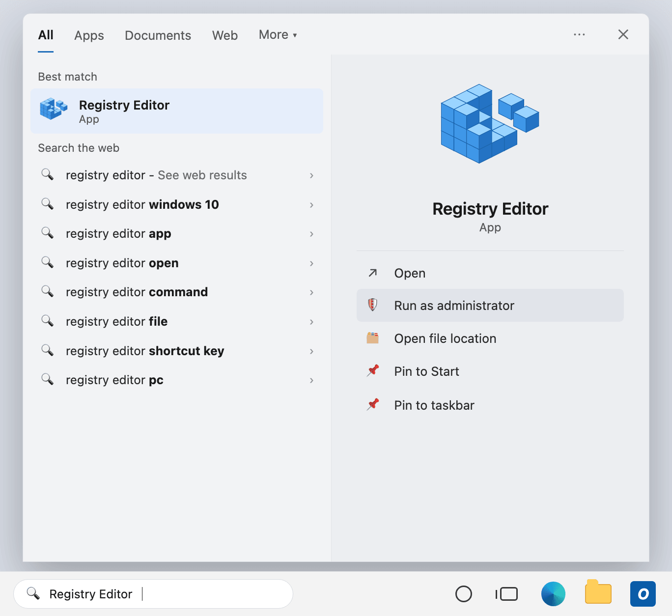Click the Cortana circle taskbar icon
Viewport: 672px width, 616px height.
[x=464, y=594]
